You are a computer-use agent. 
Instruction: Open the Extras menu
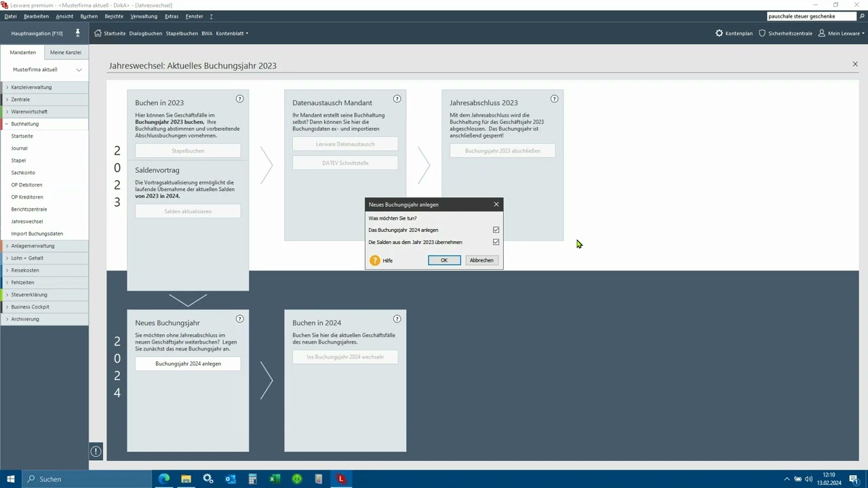[172, 16]
